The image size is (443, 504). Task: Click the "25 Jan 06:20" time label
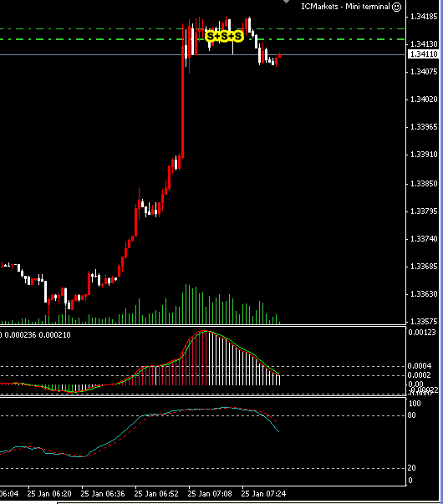49,493
